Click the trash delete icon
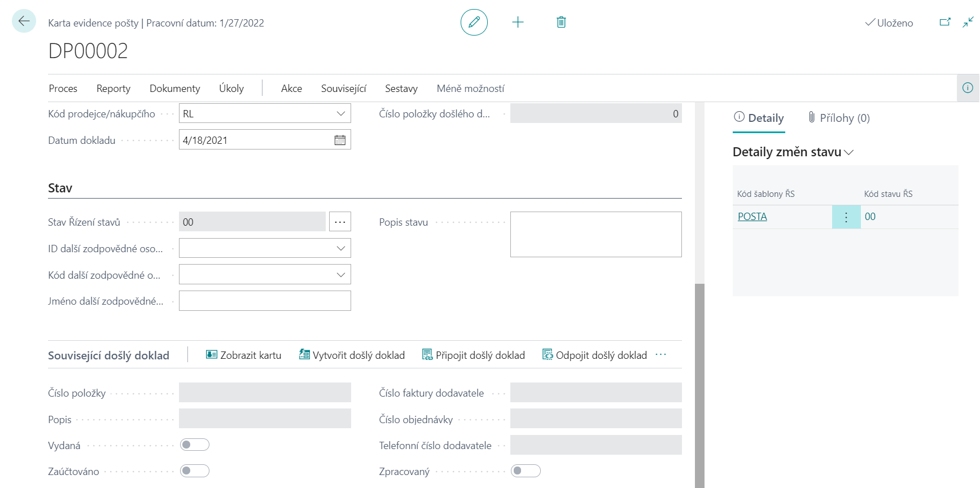Screen dimensions: 980x488 (561, 23)
